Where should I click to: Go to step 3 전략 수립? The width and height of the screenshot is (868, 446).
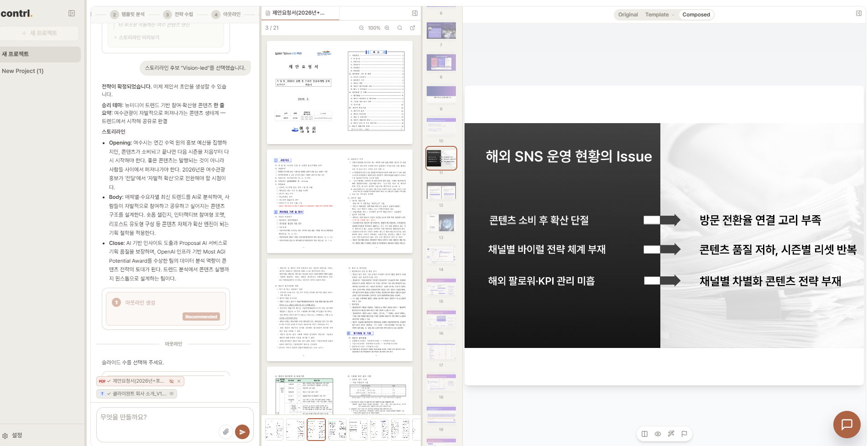tap(178, 15)
